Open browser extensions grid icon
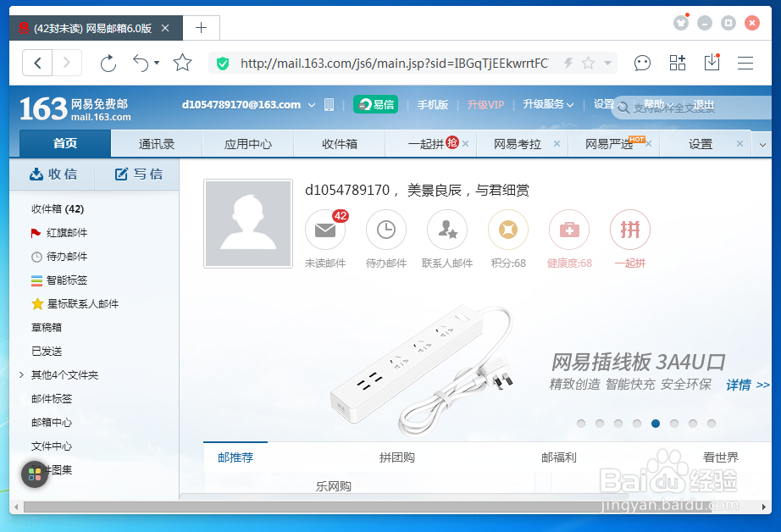 [x=678, y=63]
